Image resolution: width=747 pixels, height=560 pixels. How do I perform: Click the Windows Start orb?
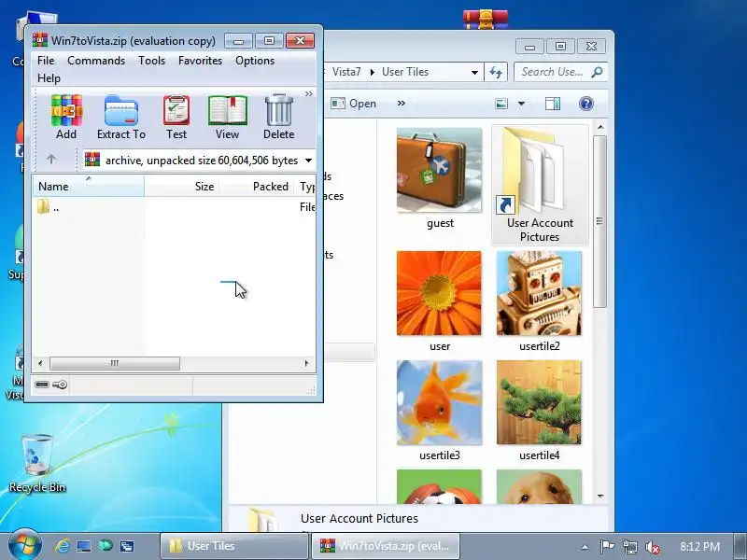25,545
